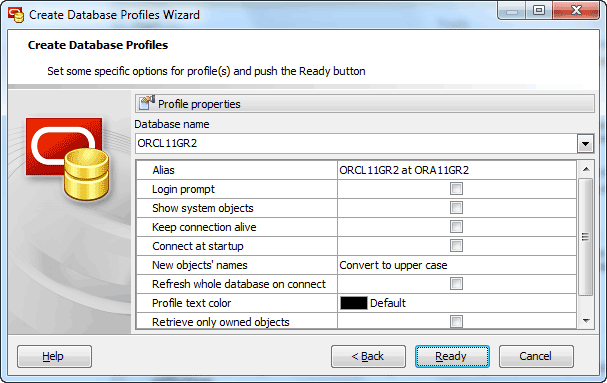Toggle the Show system objects checkbox
The image size is (607, 383).
[456, 208]
